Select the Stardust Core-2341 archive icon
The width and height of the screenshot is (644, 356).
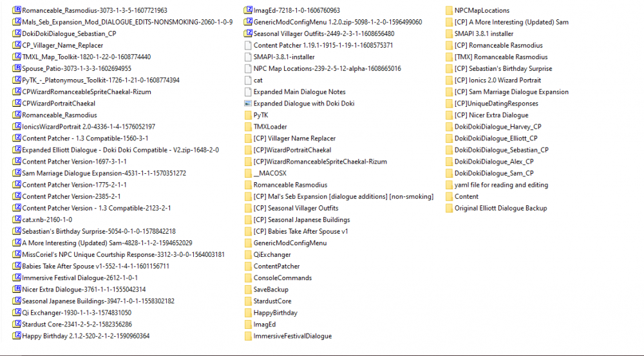pyautogui.click(x=17, y=324)
